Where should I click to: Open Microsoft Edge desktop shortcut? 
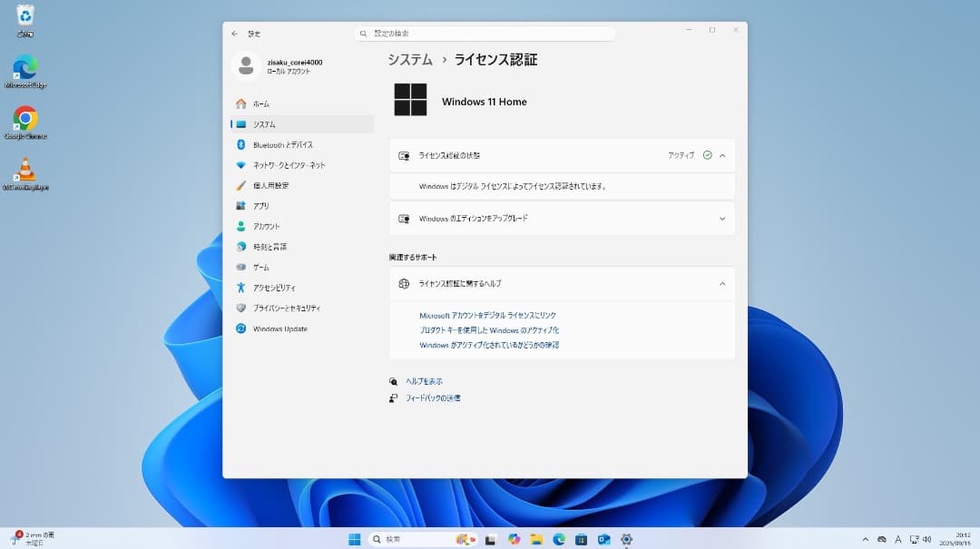click(25, 72)
